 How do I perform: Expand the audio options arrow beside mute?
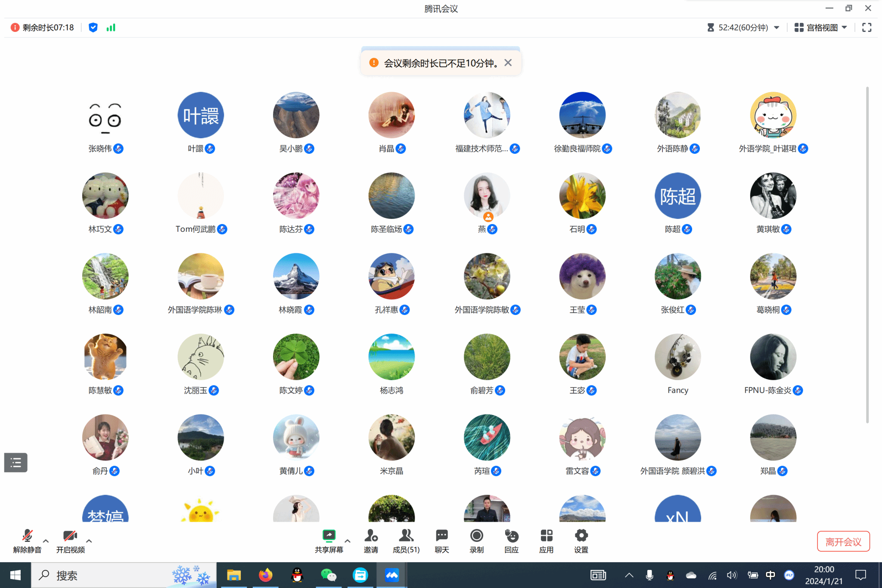46,541
